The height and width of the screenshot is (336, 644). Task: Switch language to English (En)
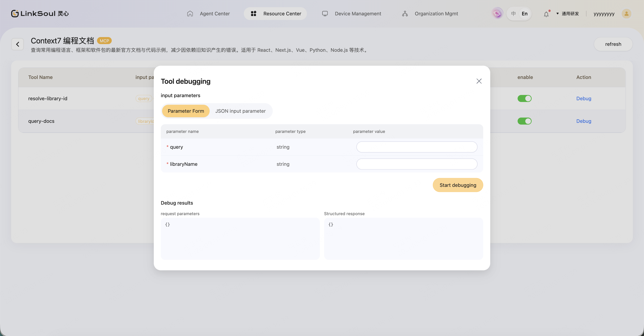click(x=524, y=14)
